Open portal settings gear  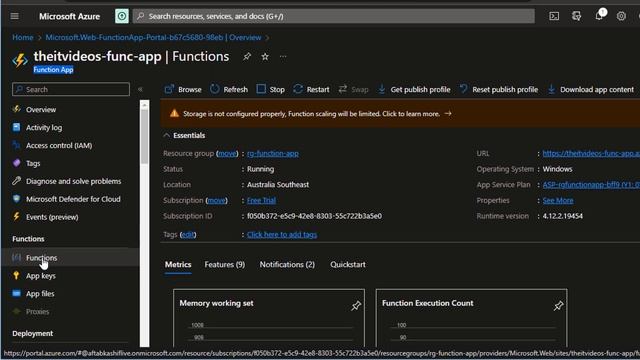click(621, 16)
